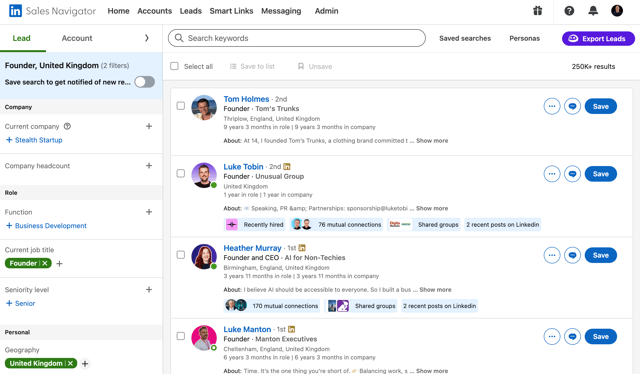Image resolution: width=640 pixels, height=374 pixels.
Task: Select Luke Tobin checkbox
Action: (180, 174)
